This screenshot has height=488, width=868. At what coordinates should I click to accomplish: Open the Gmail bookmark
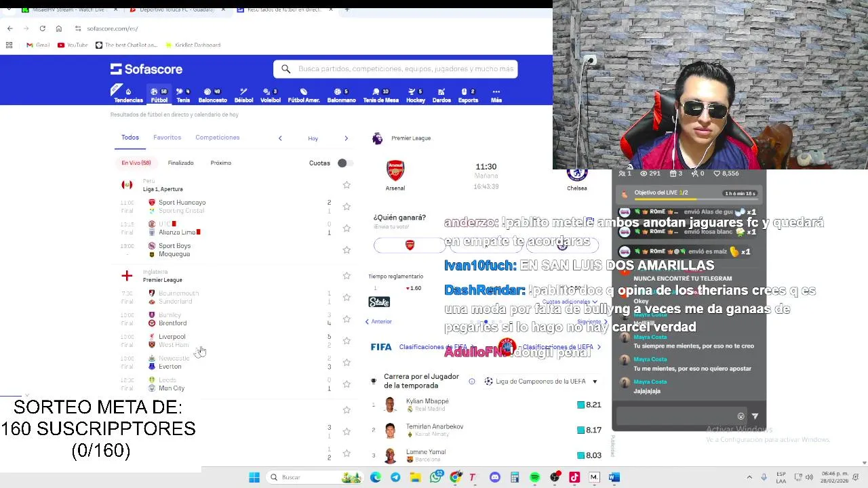(x=38, y=45)
